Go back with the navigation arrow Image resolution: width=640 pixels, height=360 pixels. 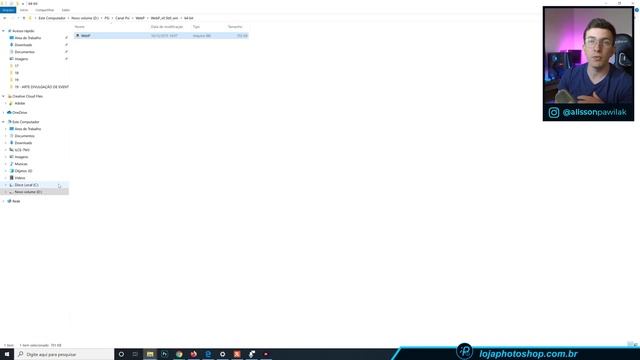pyautogui.click(x=4, y=18)
